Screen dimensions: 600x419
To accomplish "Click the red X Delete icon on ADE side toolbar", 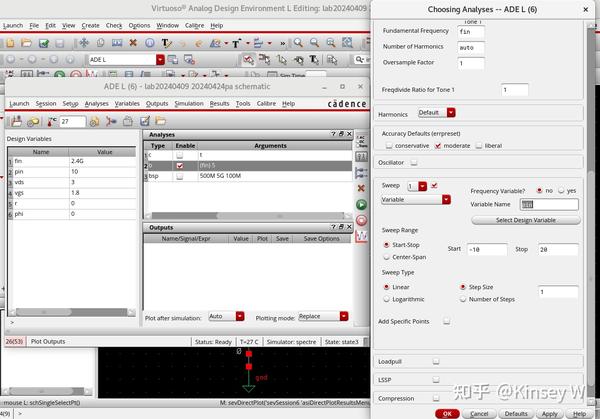I will coord(361,188).
